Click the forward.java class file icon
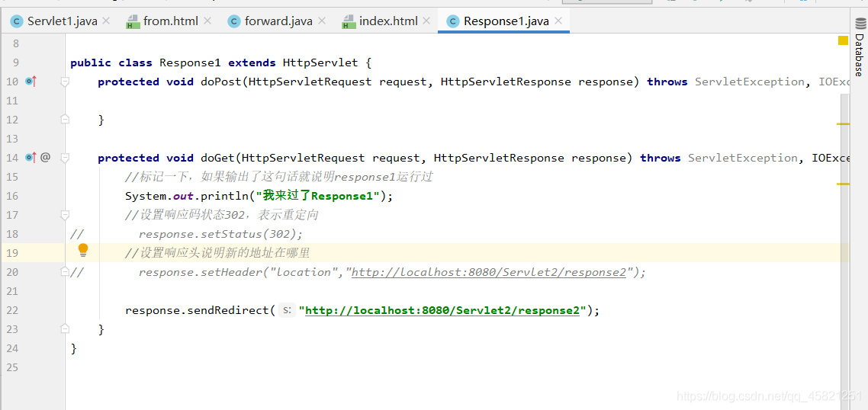This screenshot has width=868, height=410. (234, 21)
